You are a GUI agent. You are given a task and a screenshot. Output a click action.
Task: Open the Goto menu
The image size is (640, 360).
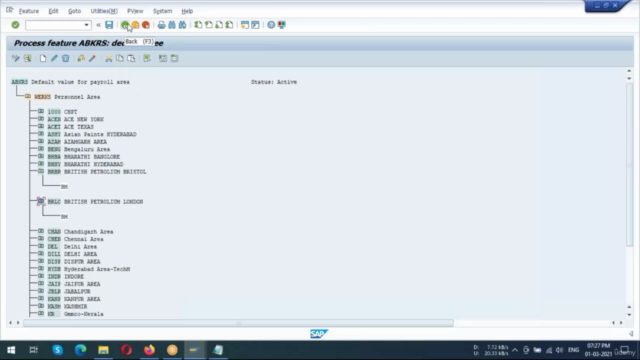pos(74,11)
